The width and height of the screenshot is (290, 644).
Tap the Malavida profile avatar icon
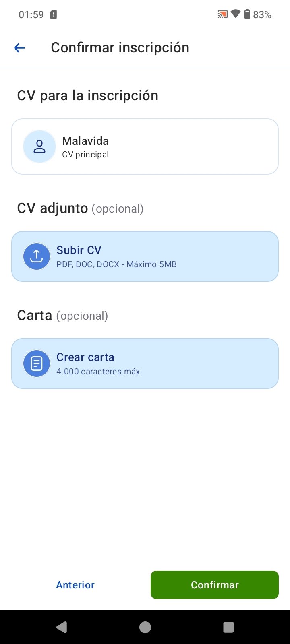click(x=39, y=147)
